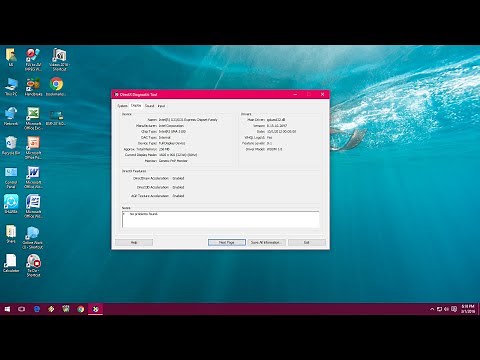Image resolution: width=480 pixels, height=360 pixels.
Task: Open the Windows Start button
Action: click(x=7, y=309)
